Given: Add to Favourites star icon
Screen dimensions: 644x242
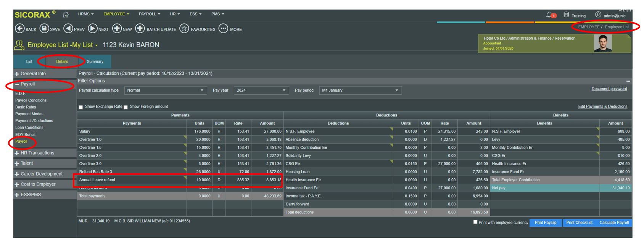Looking at the screenshot, I should (184, 29).
